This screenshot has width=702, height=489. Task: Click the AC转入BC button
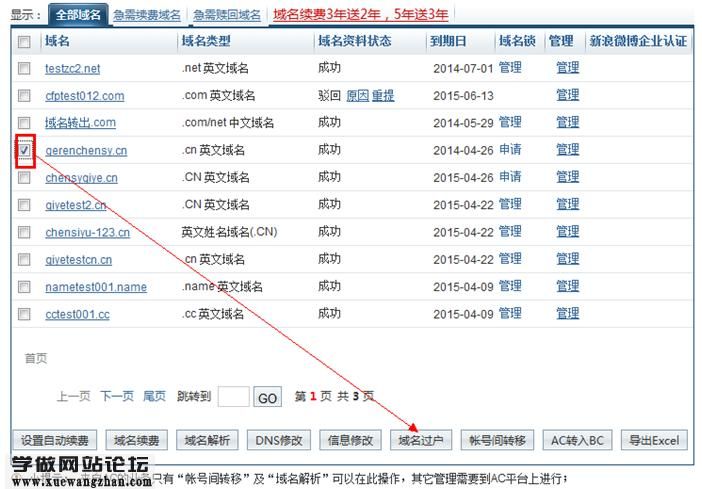click(x=578, y=440)
